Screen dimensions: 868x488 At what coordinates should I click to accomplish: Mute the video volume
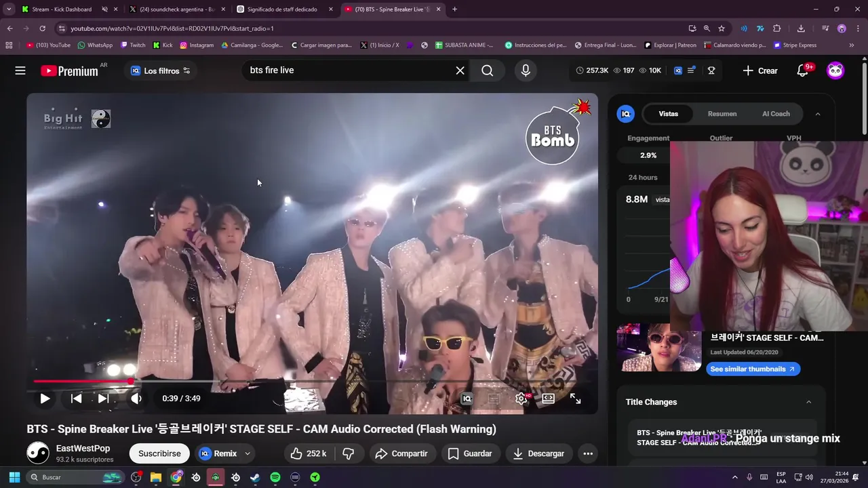[136, 399]
